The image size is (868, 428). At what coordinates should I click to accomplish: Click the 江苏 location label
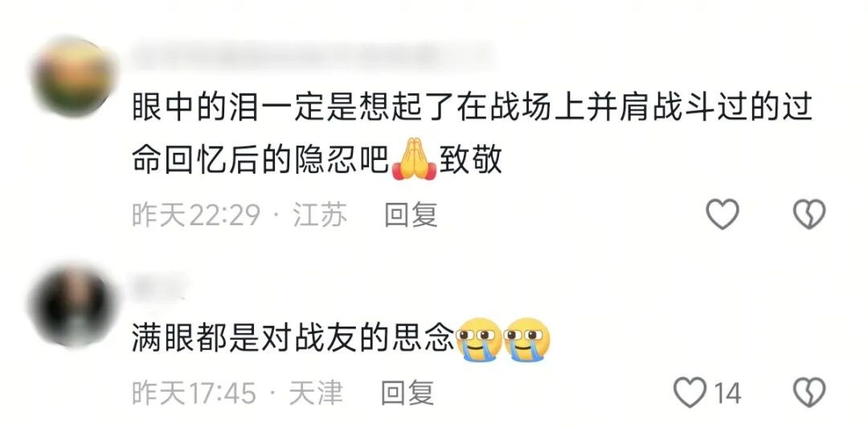[320, 215]
